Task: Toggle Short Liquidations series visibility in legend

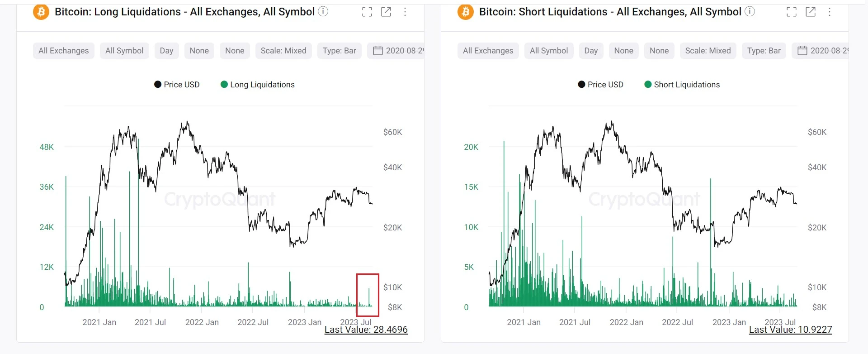Action: pyautogui.click(x=682, y=85)
